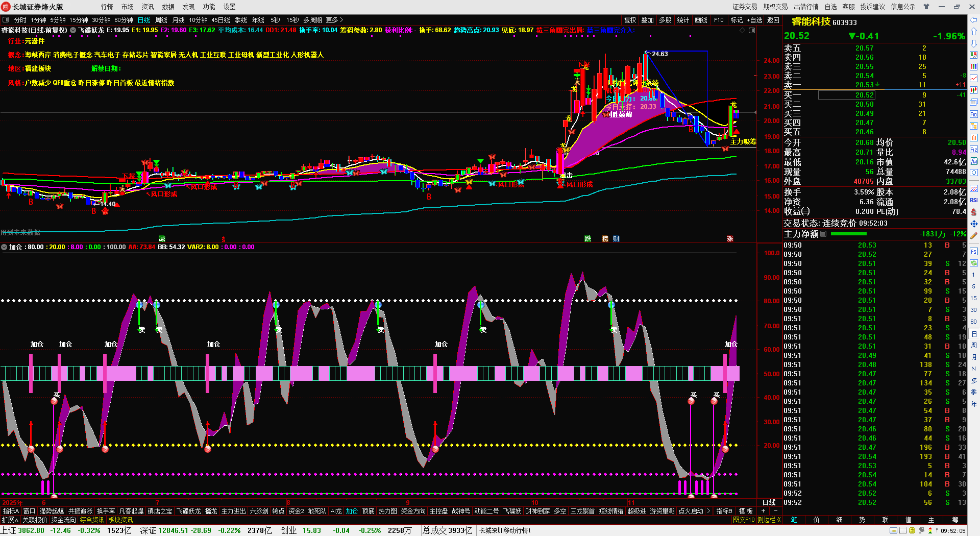Click the round icon beside 加仓 indicator label
This screenshot has height=536, width=980.
[4, 247]
